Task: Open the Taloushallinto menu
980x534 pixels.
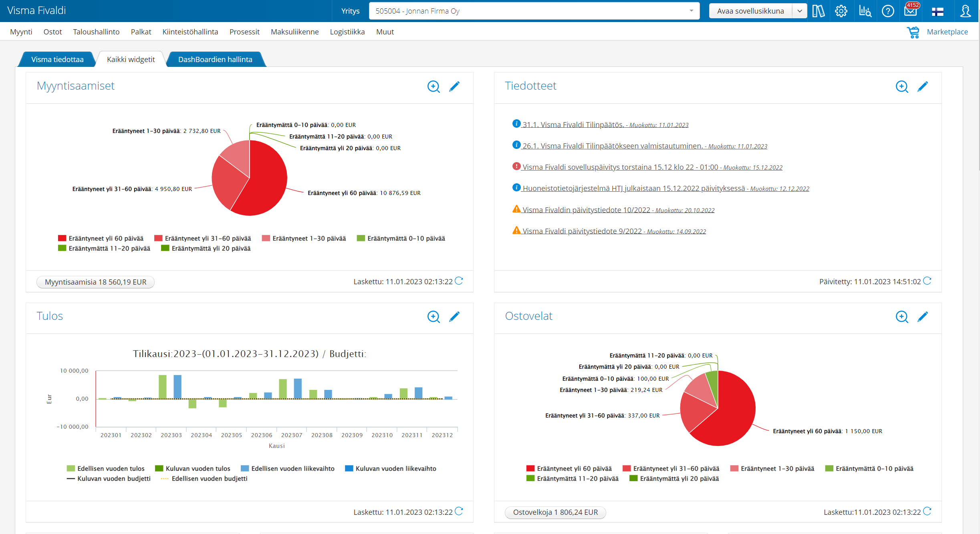Action: [x=96, y=32]
